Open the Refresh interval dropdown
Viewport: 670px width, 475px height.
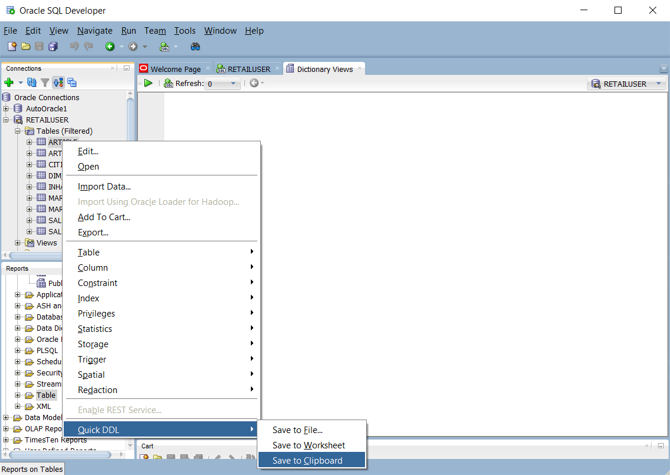(x=235, y=84)
